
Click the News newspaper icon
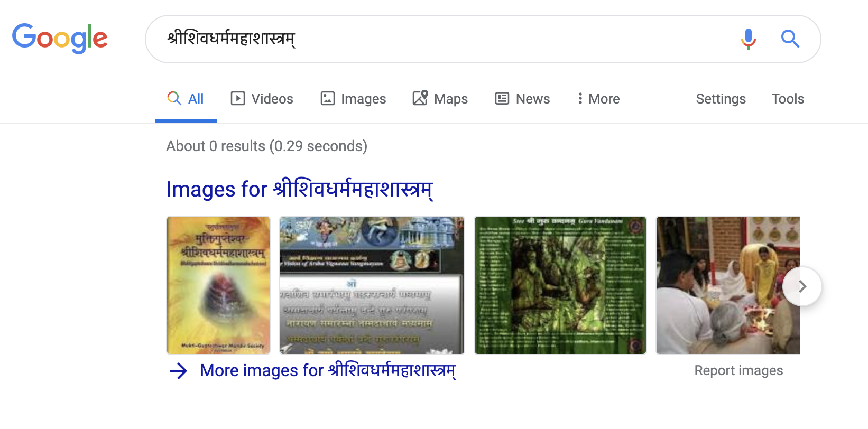tap(502, 98)
